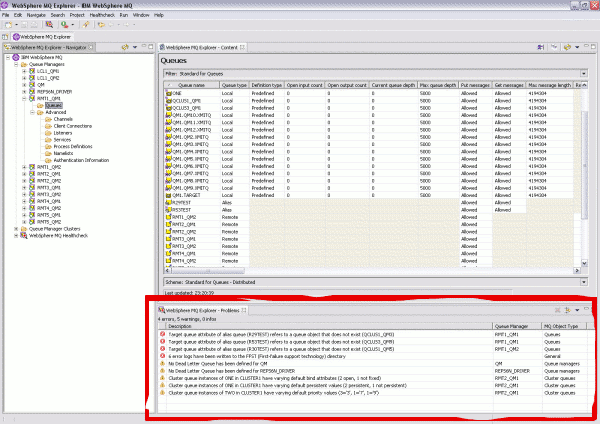The width and height of the screenshot is (600, 424).
Task: Collapse the Advanced folder under RMT1_QM1
Action: point(32,113)
